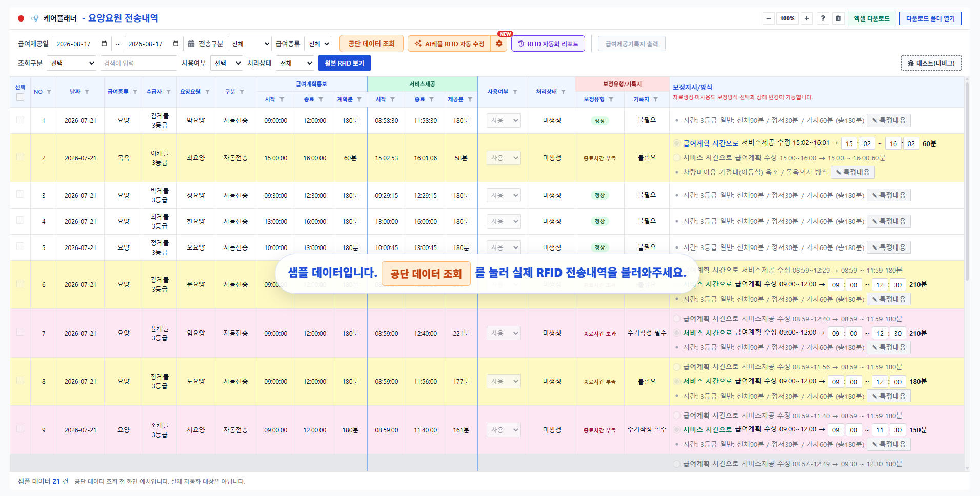This screenshot has width=980, height=496.
Task: Open 급여종류 dropdown
Action: coord(317,44)
